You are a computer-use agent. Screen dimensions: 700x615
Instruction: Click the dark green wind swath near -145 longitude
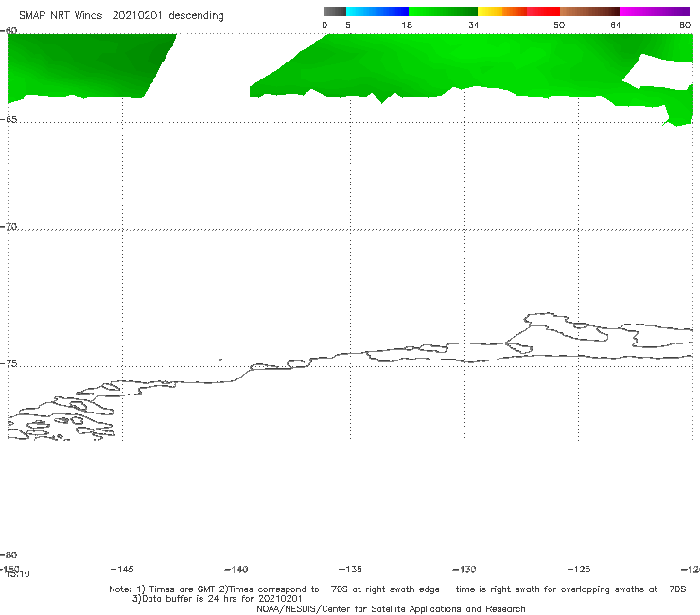[89, 64]
